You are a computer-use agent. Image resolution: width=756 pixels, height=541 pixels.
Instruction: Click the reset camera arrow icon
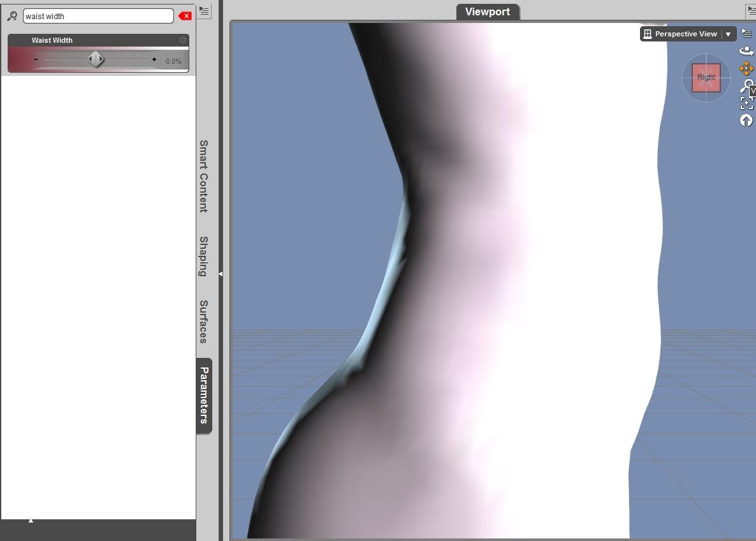(x=746, y=120)
